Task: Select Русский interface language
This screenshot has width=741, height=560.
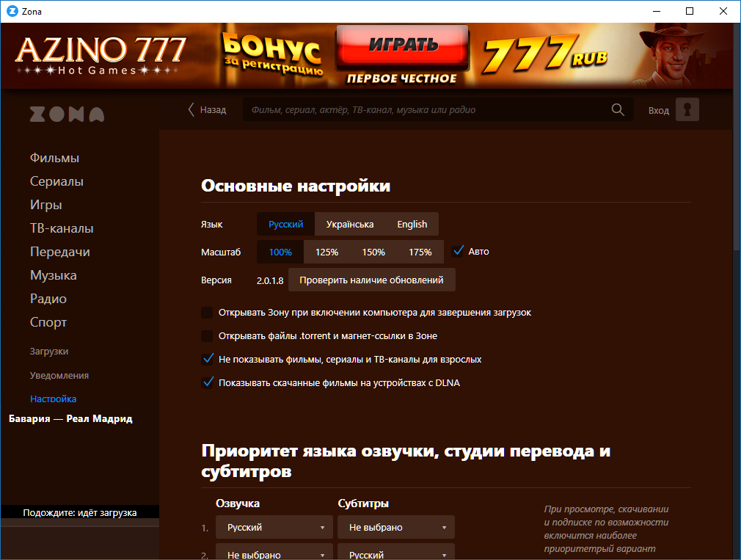Action: (285, 224)
